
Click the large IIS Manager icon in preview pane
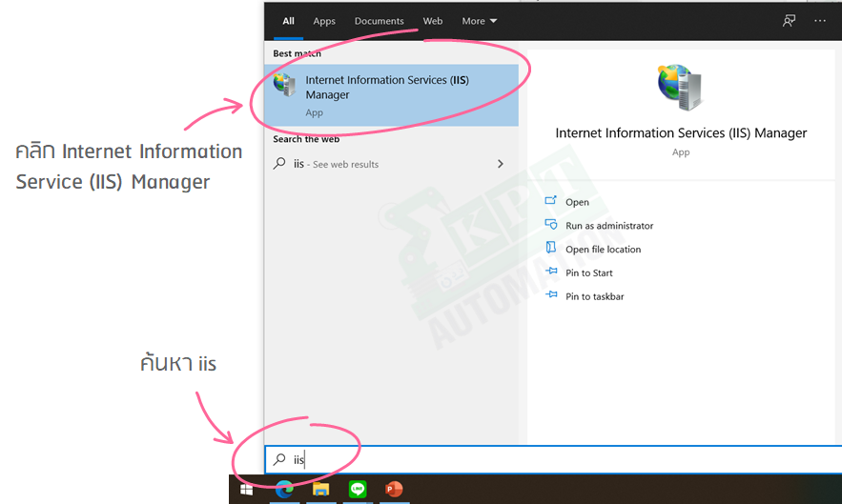(x=680, y=87)
